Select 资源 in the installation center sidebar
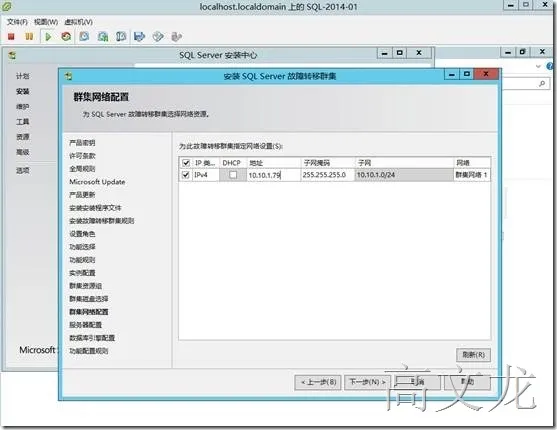 [x=22, y=137]
